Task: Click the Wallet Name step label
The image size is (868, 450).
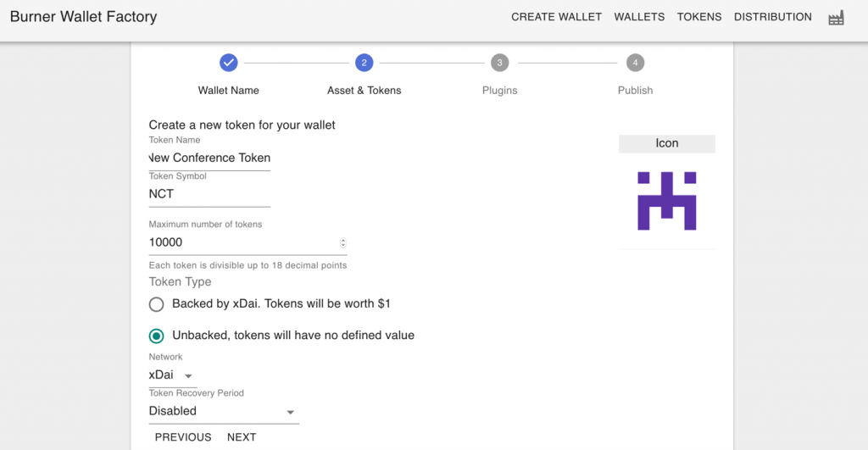Action: click(229, 90)
